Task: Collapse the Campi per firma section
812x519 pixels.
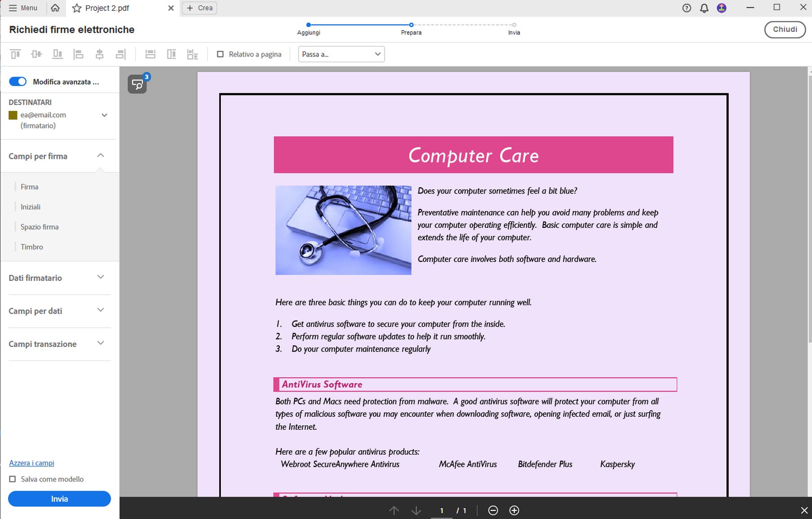Action: (101, 156)
